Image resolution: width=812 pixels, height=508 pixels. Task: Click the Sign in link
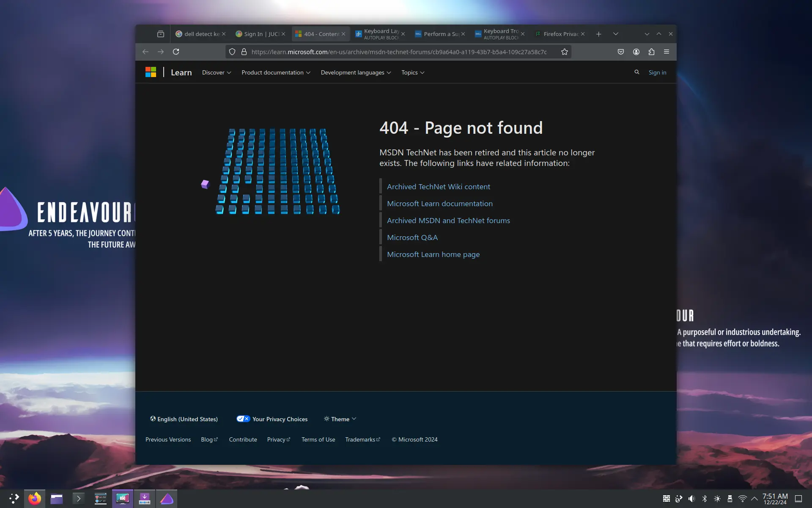657,72
